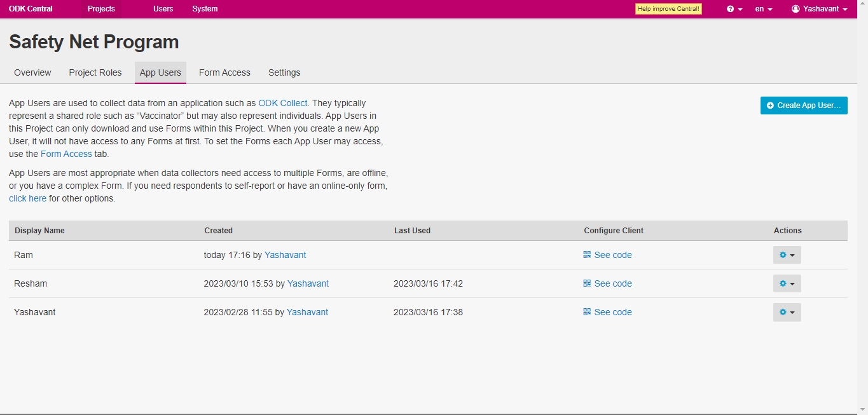The image size is (868, 415).
Task: Click the QR code icon in Ram's row
Action: click(587, 255)
